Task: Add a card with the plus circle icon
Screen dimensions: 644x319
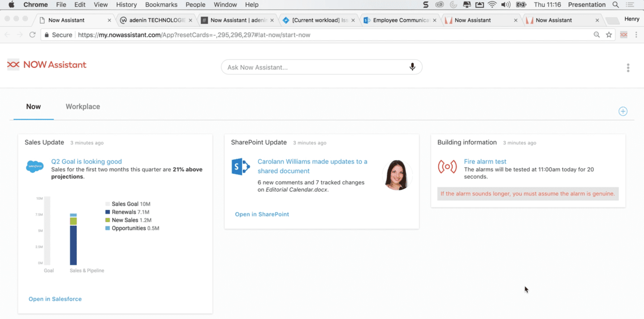Action: pyautogui.click(x=623, y=111)
